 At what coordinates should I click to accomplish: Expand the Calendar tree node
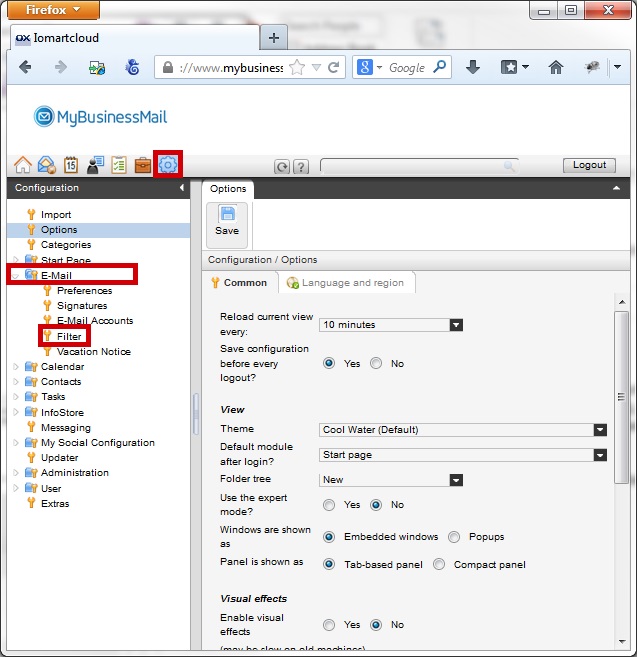(15, 367)
